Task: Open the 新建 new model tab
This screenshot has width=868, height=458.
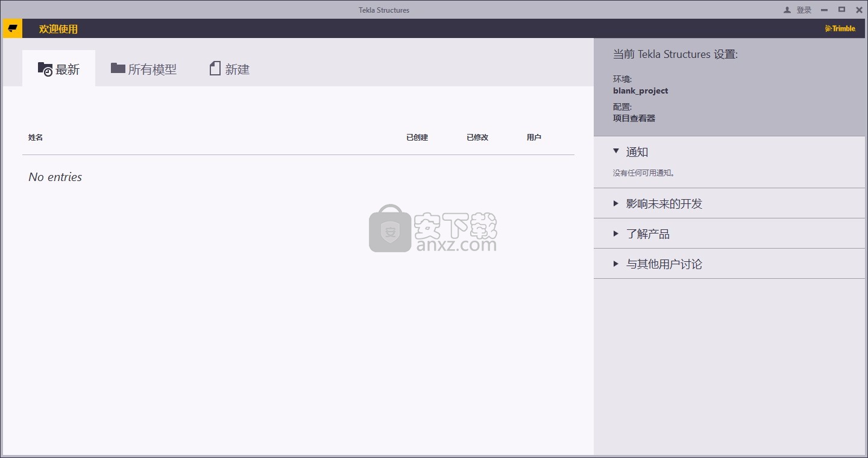Action: [230, 69]
